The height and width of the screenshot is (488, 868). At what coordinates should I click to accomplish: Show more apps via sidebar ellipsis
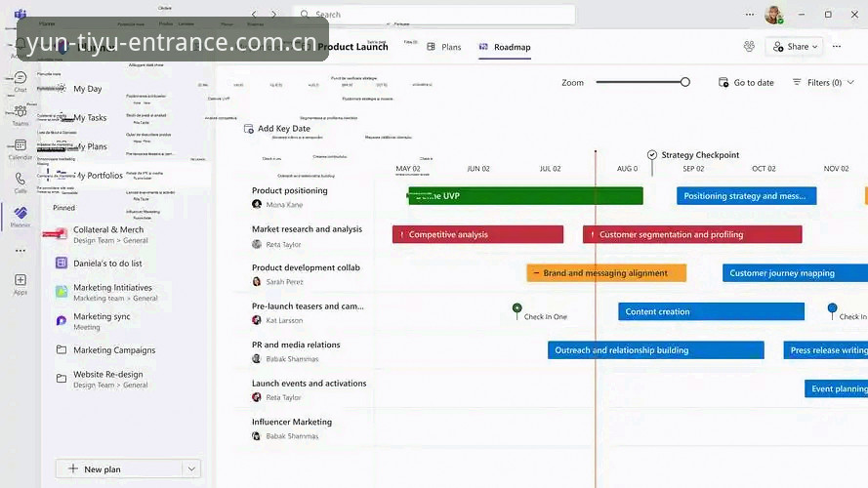pos(21,251)
